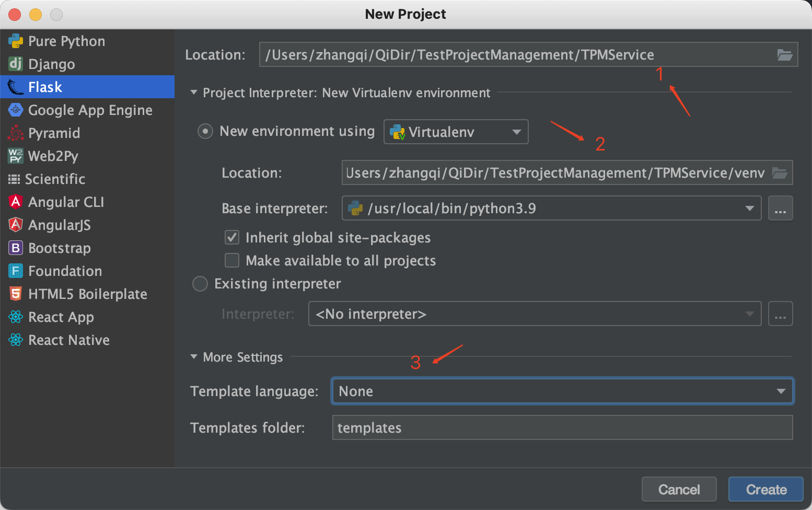Choose Existing interpreter radio button

[200, 284]
